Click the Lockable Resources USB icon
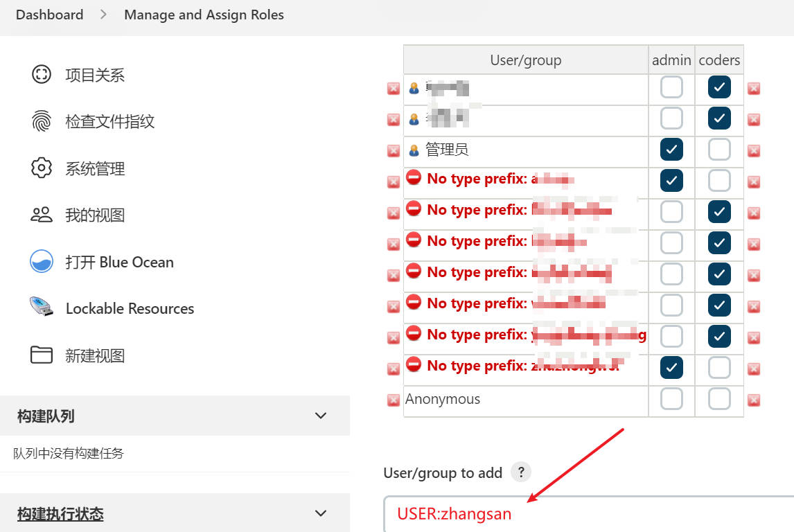 pos(42,308)
